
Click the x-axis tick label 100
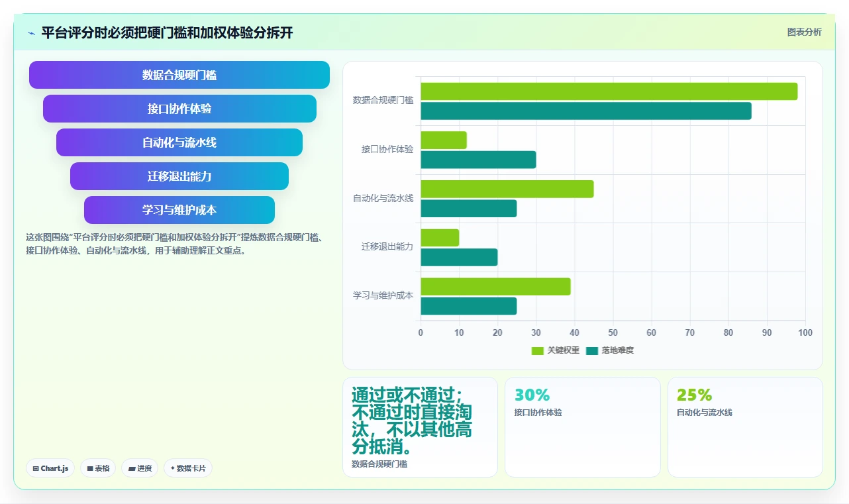coord(805,332)
